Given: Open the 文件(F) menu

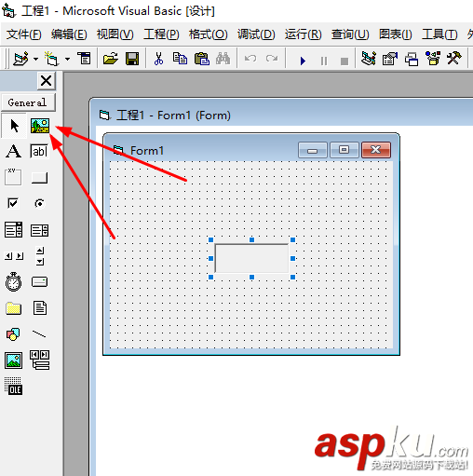Looking at the screenshot, I should (23, 34).
